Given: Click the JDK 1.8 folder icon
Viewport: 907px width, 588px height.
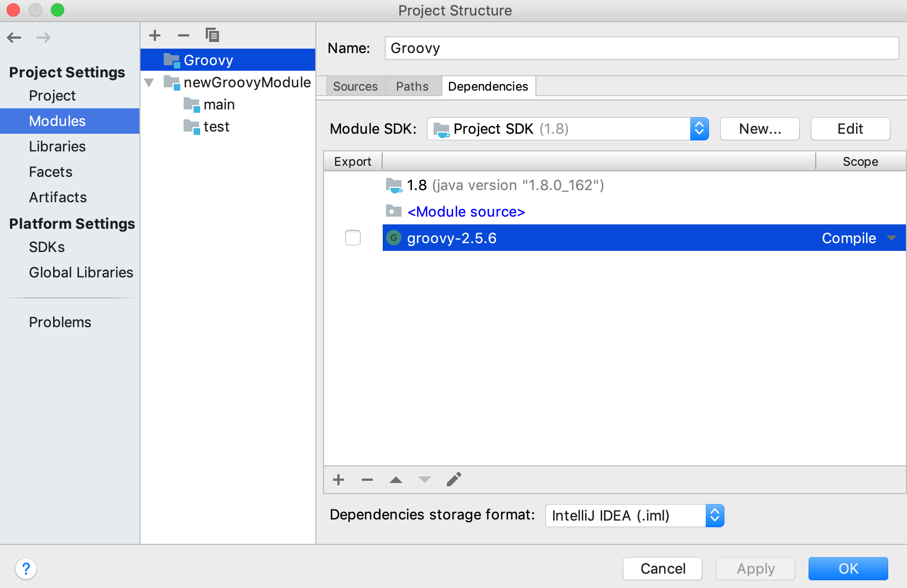Looking at the screenshot, I should point(394,185).
